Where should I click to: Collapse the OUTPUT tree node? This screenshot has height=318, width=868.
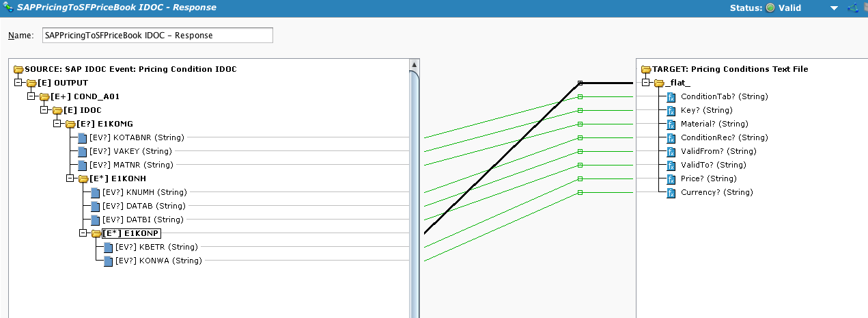tap(18, 83)
